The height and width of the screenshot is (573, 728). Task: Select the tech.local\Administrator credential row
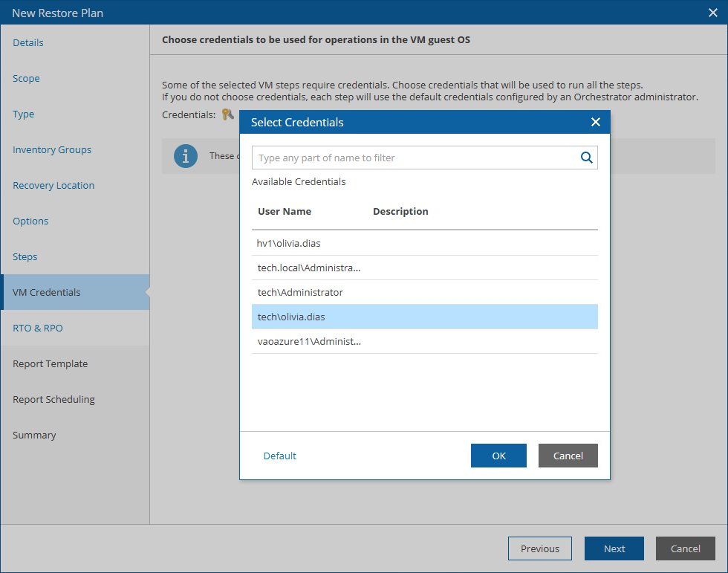pos(309,268)
